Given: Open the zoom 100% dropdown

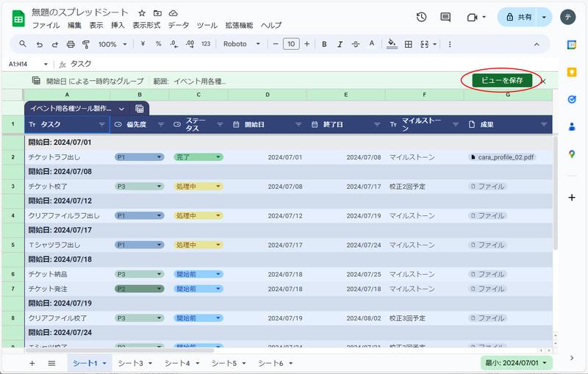Looking at the screenshot, I should pyautogui.click(x=112, y=44).
